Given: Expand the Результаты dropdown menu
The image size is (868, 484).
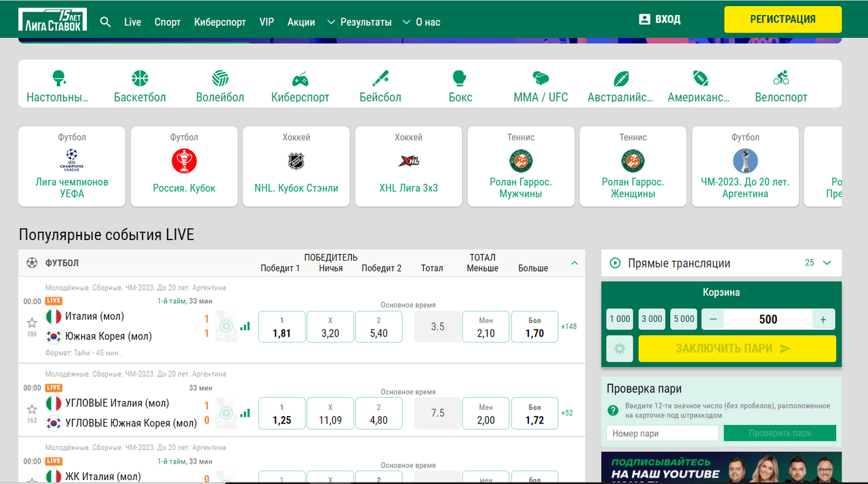Looking at the screenshot, I should pos(359,22).
